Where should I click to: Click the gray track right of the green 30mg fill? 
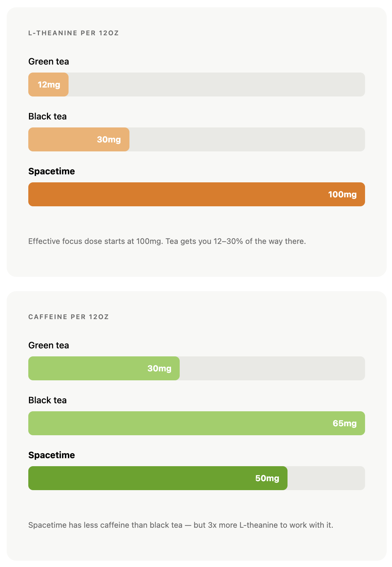tap(272, 368)
